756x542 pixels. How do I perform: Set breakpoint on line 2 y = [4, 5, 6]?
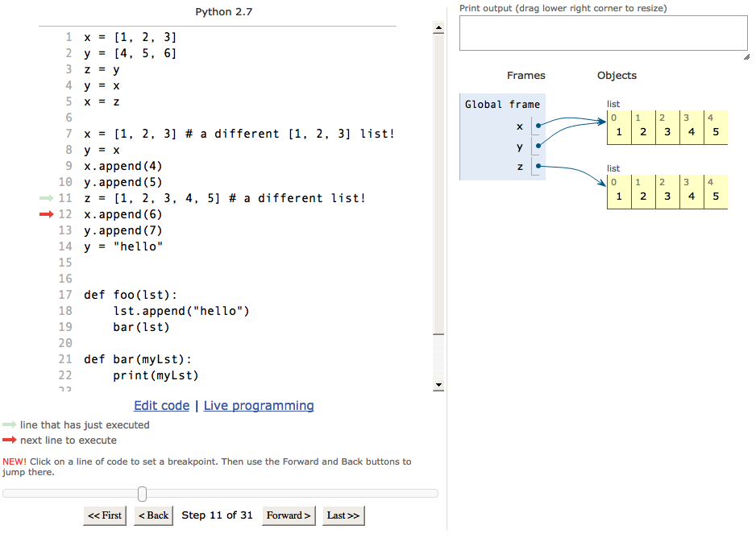click(x=131, y=53)
